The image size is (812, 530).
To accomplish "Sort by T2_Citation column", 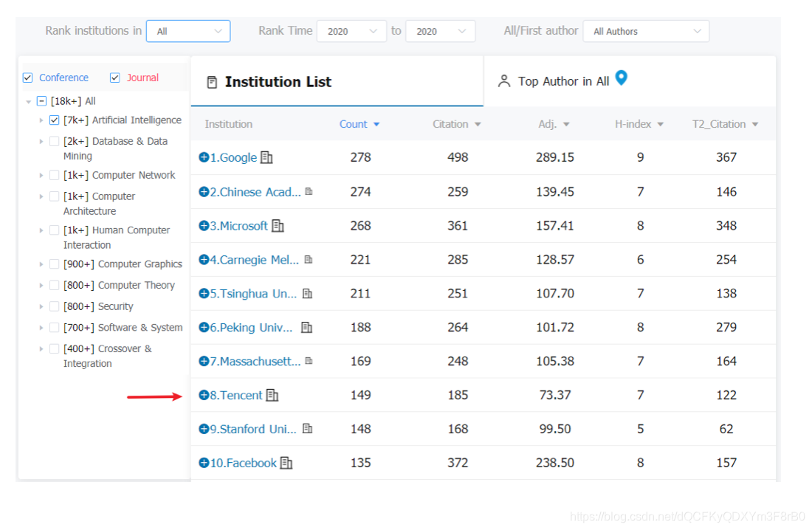I will point(725,124).
